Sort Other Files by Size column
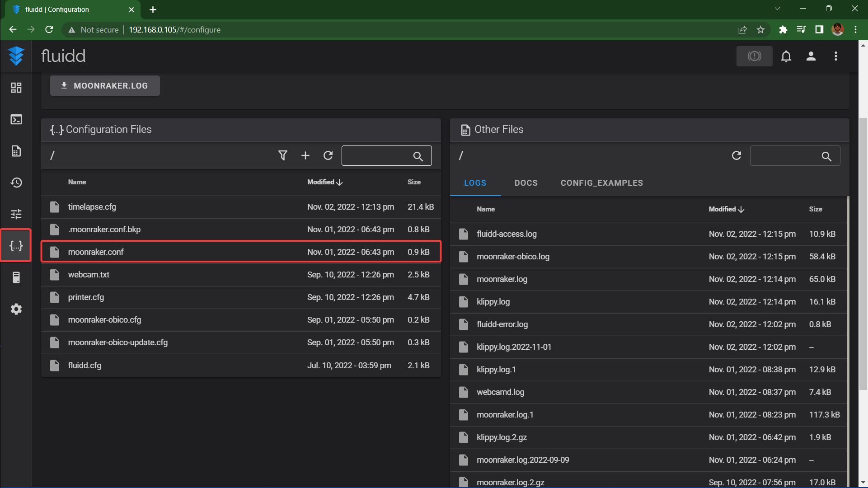 (816, 209)
